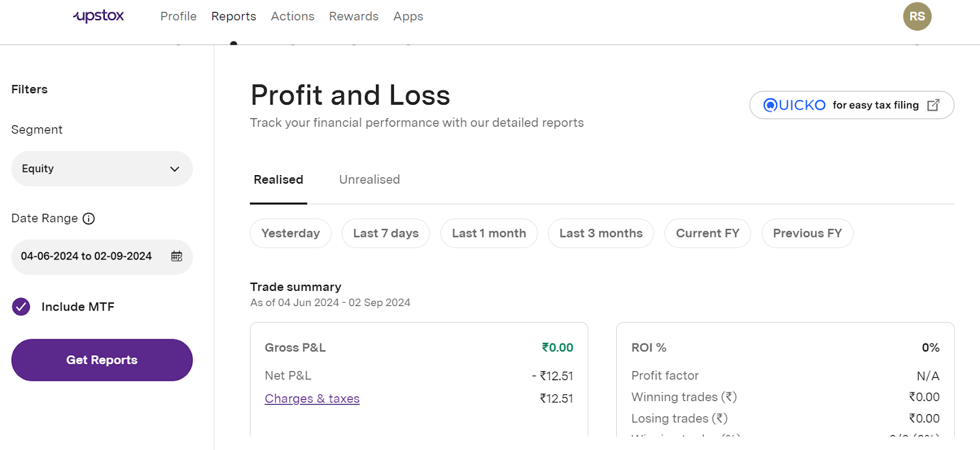Select the Last 7 days filter
The height and width of the screenshot is (450, 980).
385,233
